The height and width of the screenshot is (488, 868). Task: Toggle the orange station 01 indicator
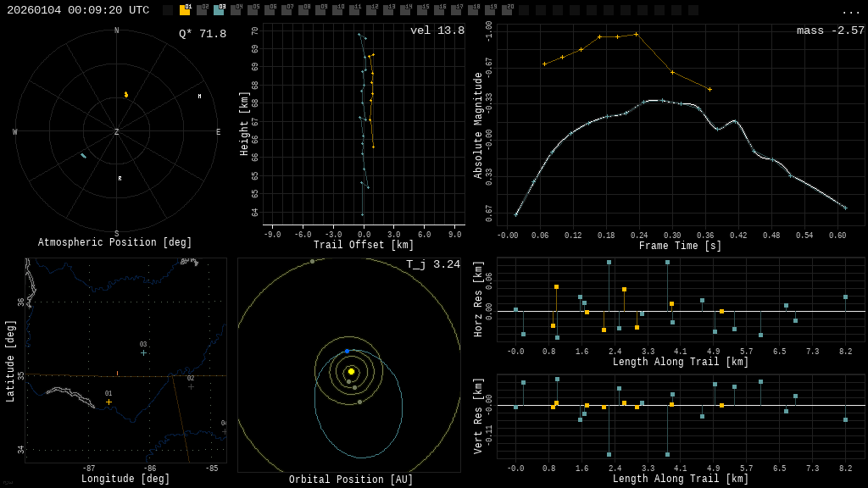pos(185,10)
